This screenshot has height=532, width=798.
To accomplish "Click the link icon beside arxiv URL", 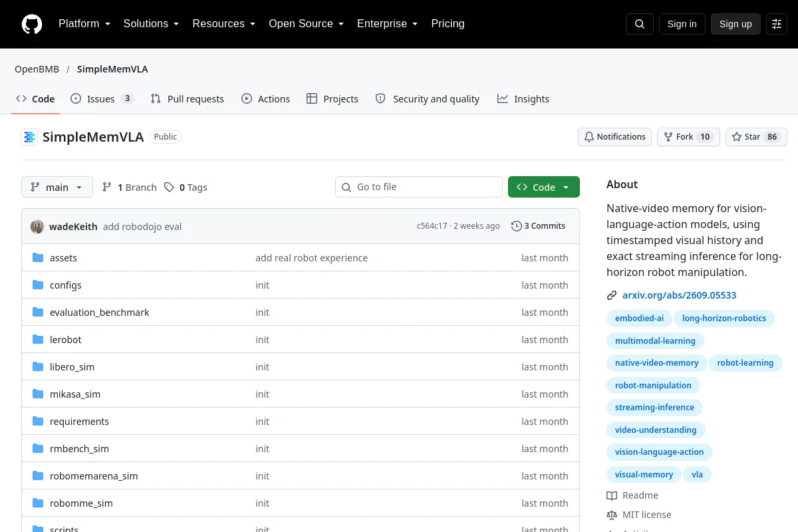I will [612, 295].
